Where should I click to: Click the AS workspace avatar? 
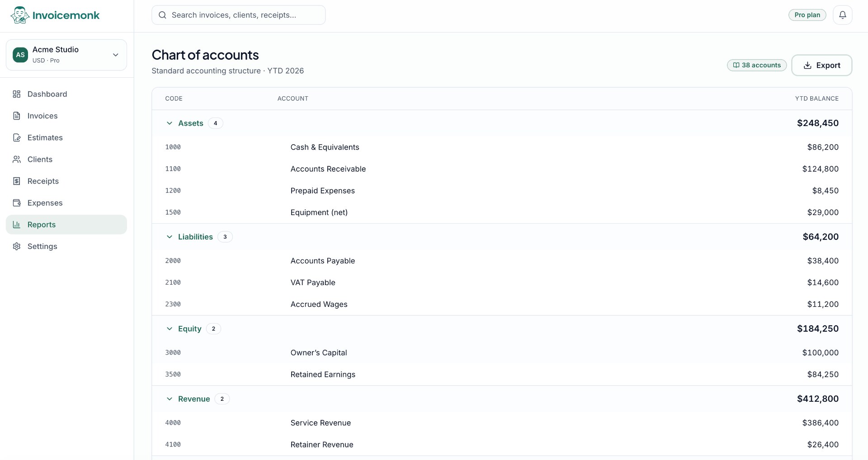pyautogui.click(x=20, y=55)
